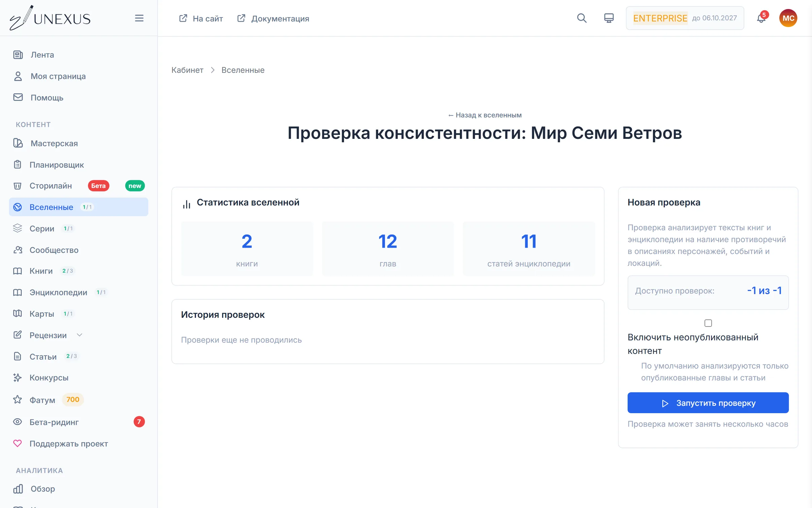Click the Фатум star icon
Viewport: 812px width, 508px height.
click(17, 400)
